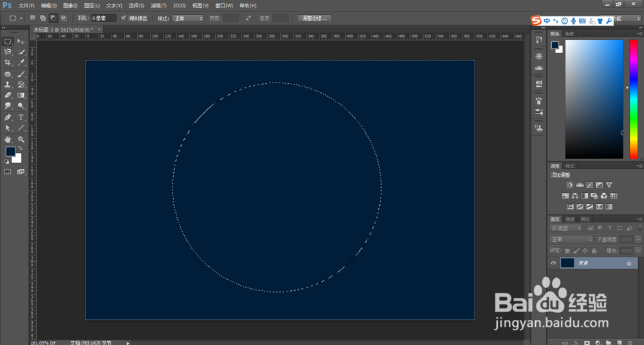Switch to the Swatches tab
644x345 pixels.
pos(569,34)
